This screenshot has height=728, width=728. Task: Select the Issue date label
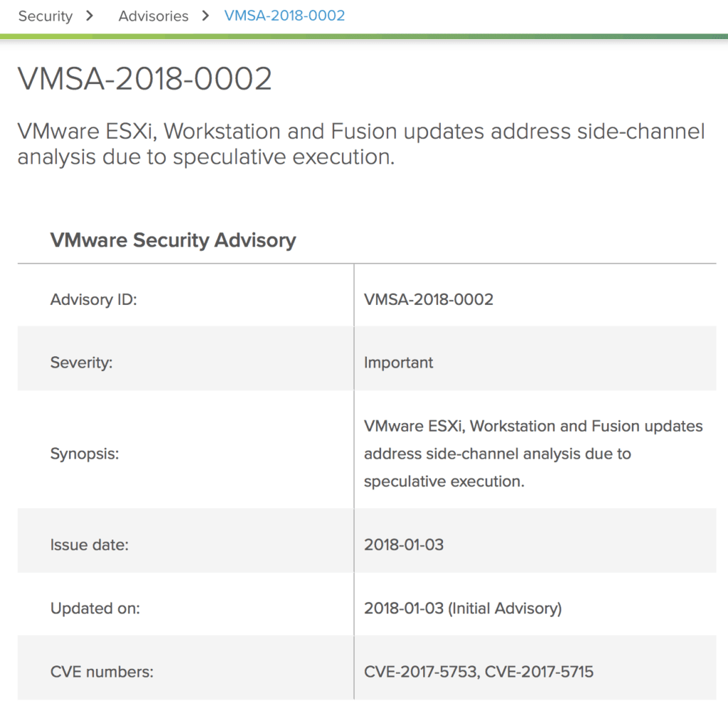(89, 545)
